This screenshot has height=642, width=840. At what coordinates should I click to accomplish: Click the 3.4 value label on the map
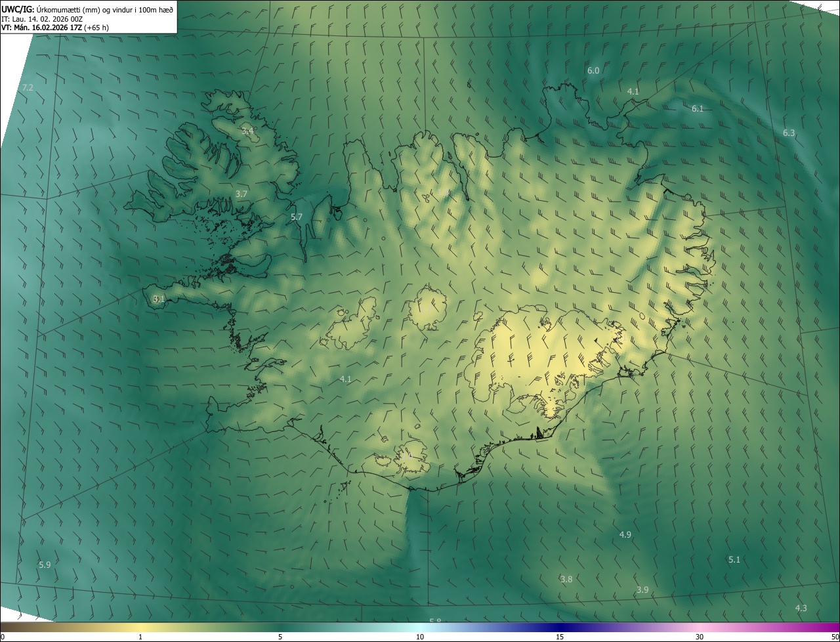tap(247, 131)
